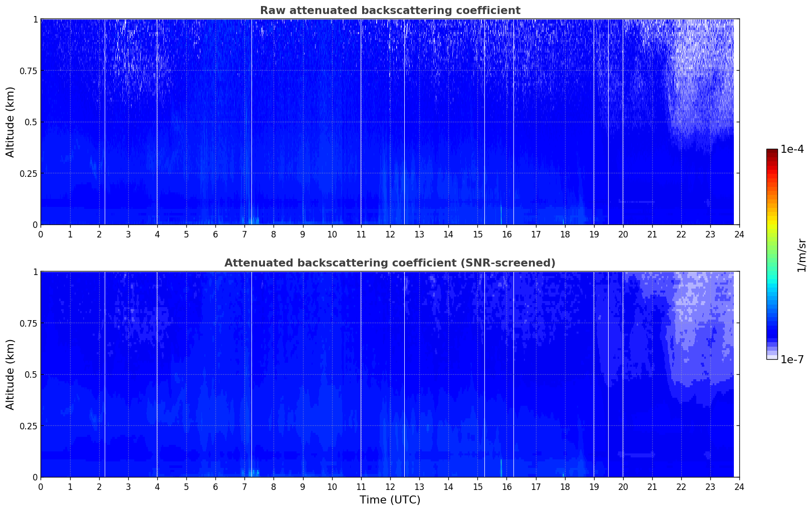
Task: Click time tick '18' under the Raw plot
Action: click(x=565, y=234)
